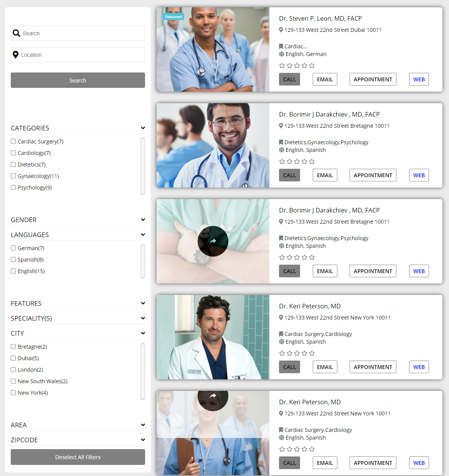Expand the Features filter section

tap(143, 303)
